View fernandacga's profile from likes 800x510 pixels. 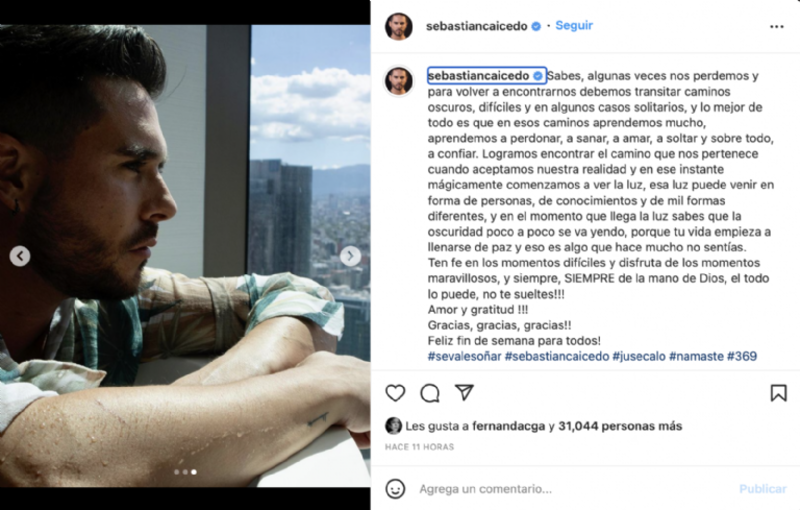point(508,426)
